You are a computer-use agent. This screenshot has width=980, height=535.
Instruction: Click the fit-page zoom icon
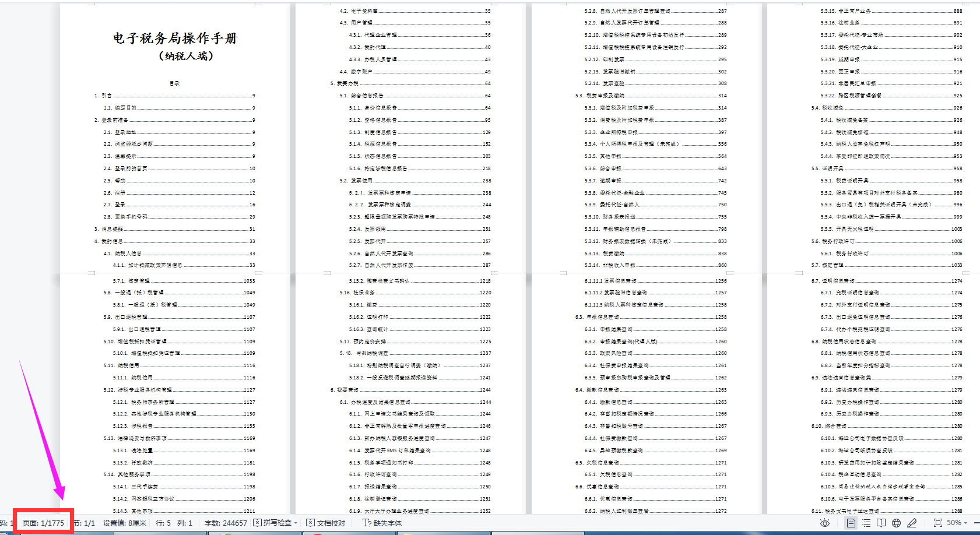point(938,523)
